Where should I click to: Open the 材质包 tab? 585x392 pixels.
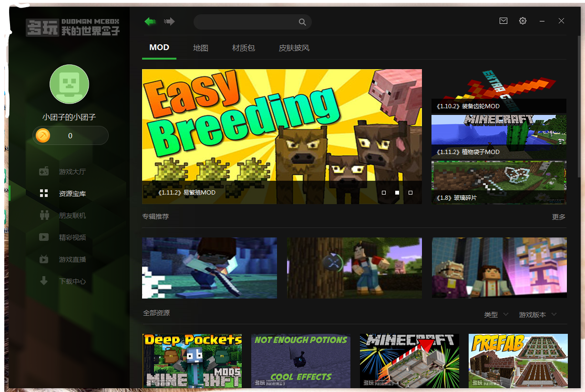click(244, 48)
